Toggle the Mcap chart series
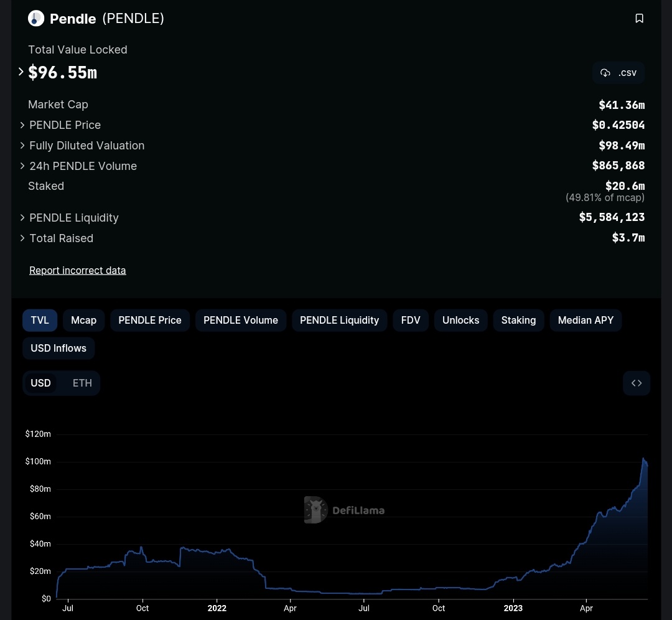The height and width of the screenshot is (620, 672). coord(83,321)
